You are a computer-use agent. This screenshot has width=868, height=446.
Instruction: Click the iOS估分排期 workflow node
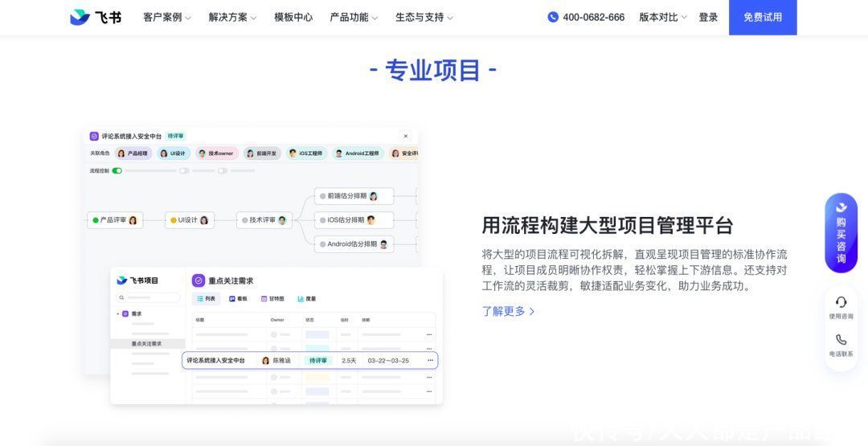pyautogui.click(x=354, y=220)
